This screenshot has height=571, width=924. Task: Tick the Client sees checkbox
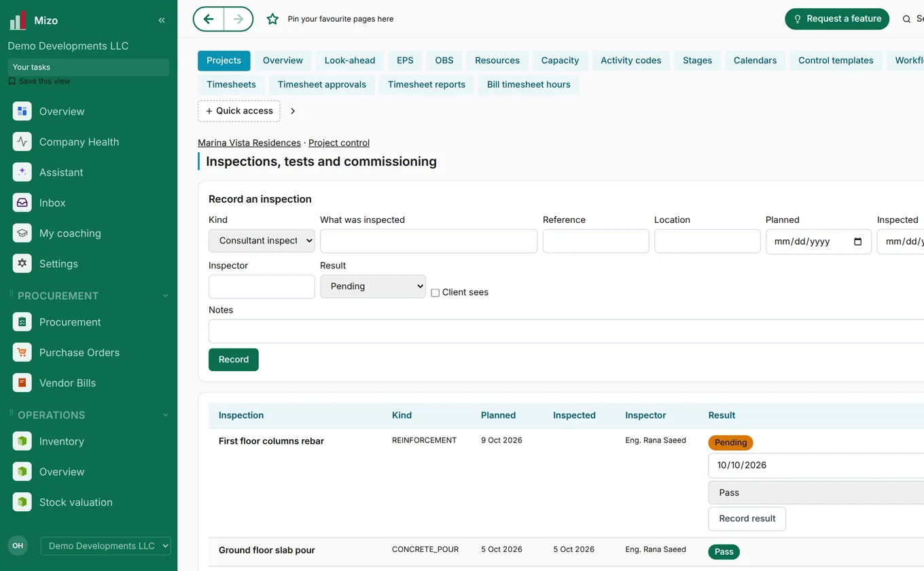(x=436, y=293)
